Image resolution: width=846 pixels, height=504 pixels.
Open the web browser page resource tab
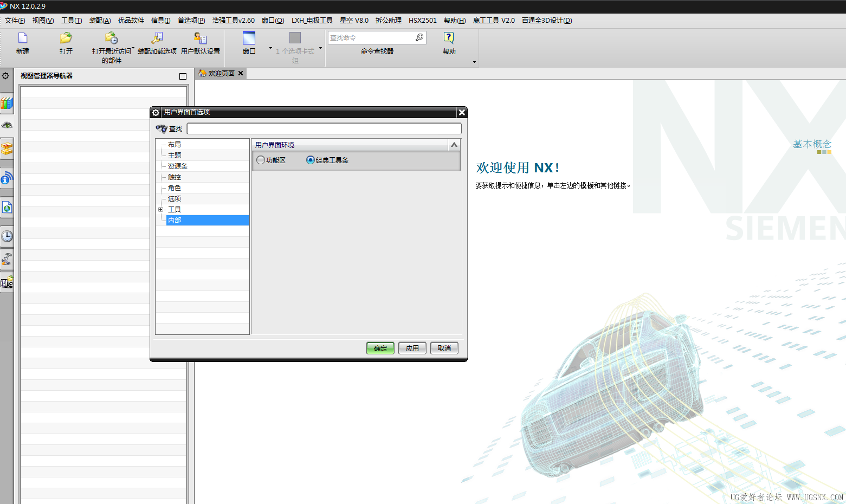click(x=7, y=207)
